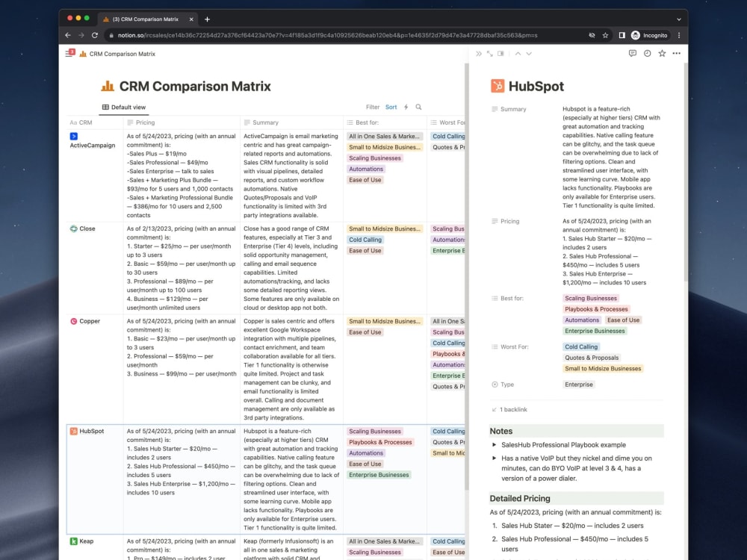Click the Detailed Pricing heading
Image resolution: width=747 pixels, height=560 pixels.
tap(520, 498)
